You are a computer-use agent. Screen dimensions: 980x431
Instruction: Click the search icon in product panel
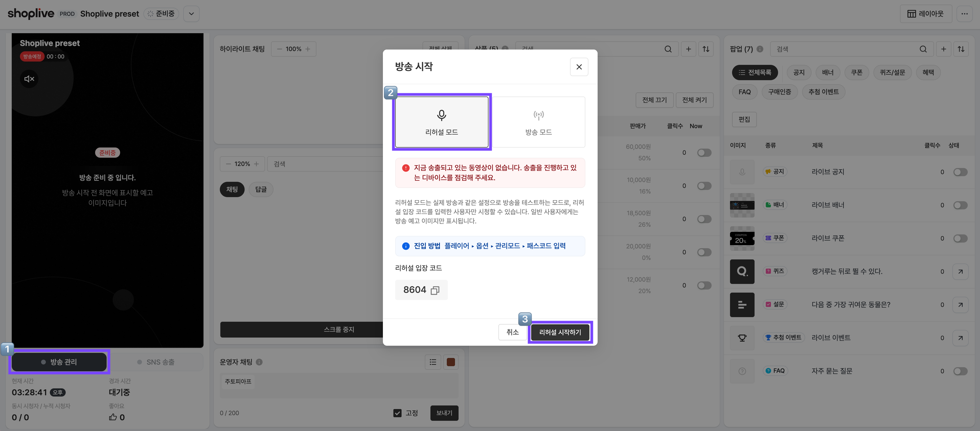(x=668, y=49)
